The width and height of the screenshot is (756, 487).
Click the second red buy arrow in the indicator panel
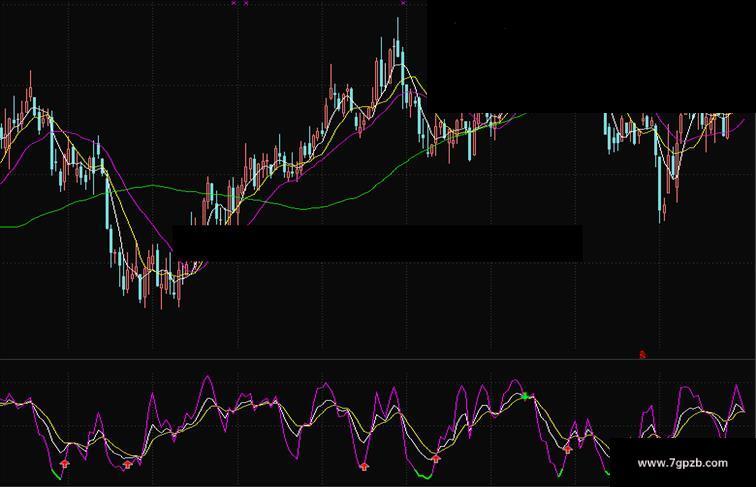pos(127,465)
